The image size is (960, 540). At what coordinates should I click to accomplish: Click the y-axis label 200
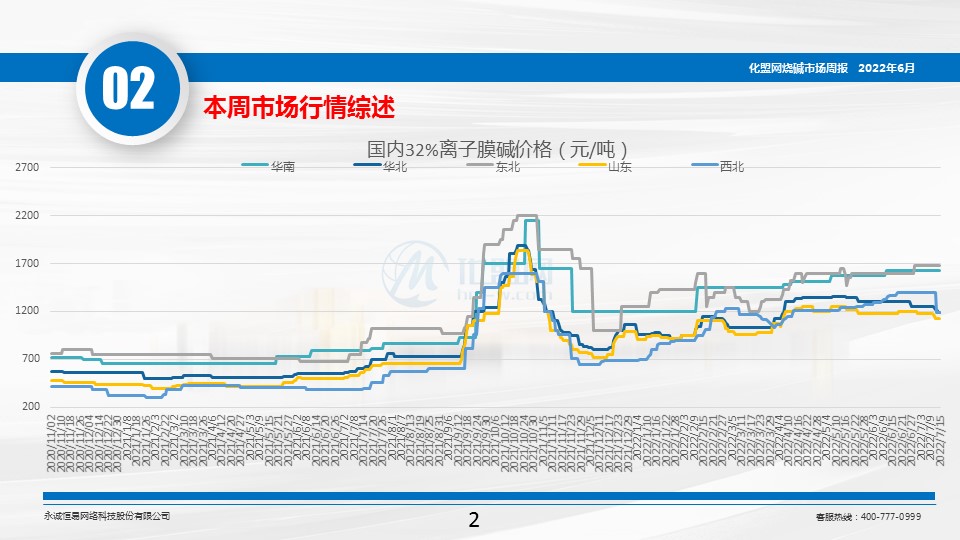point(31,407)
